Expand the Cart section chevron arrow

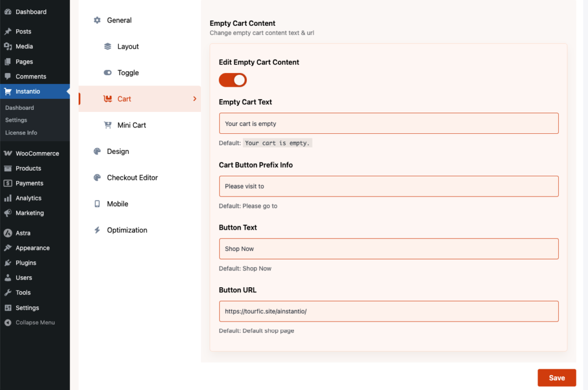click(x=195, y=99)
